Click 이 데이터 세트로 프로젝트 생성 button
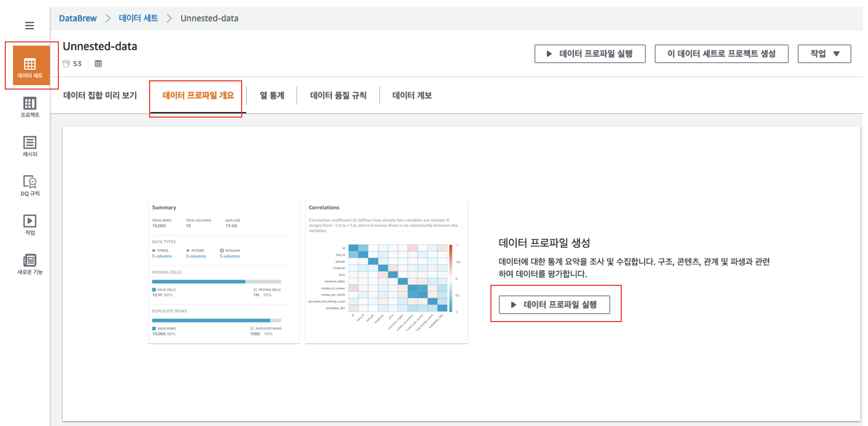 click(721, 54)
